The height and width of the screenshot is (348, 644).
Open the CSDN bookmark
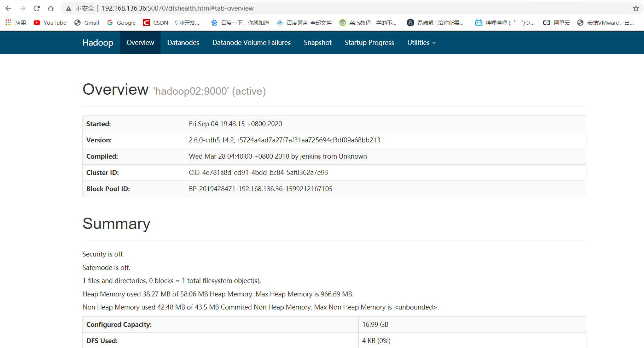pyautogui.click(x=171, y=23)
